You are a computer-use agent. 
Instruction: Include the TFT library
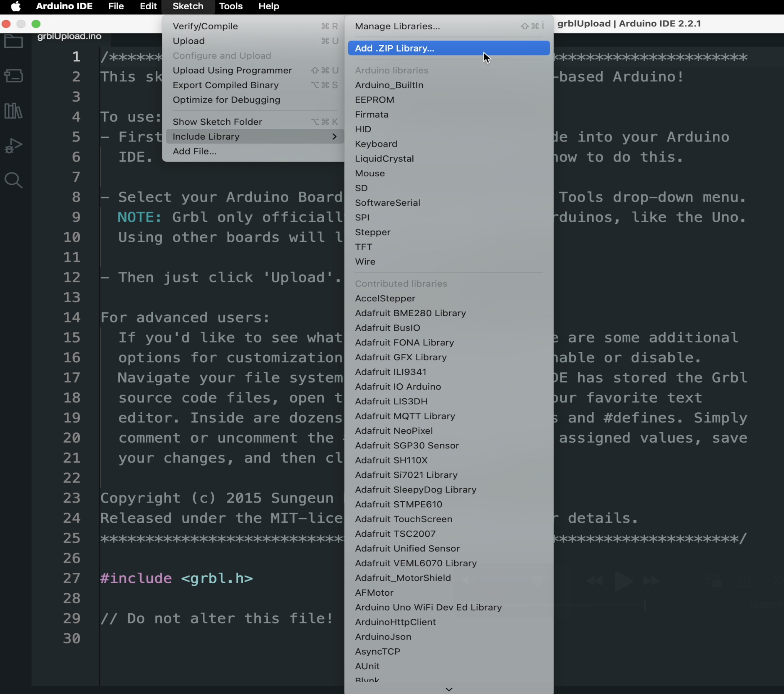449,247
